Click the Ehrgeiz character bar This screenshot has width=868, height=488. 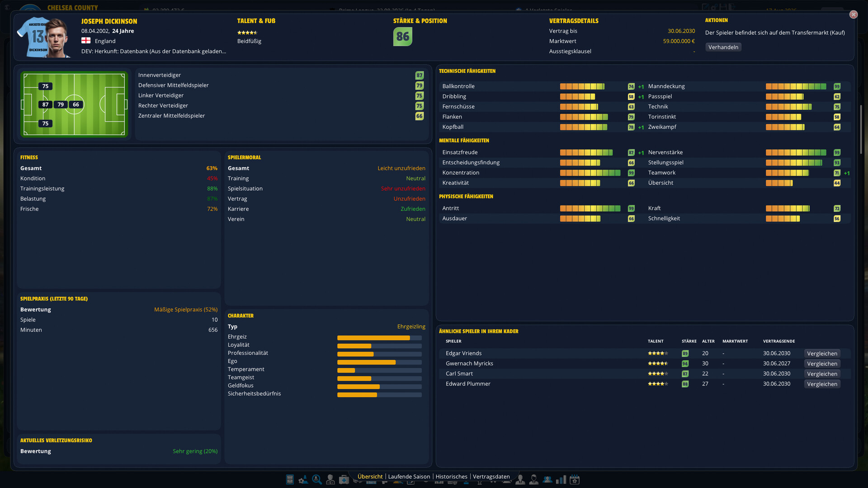tap(379, 338)
